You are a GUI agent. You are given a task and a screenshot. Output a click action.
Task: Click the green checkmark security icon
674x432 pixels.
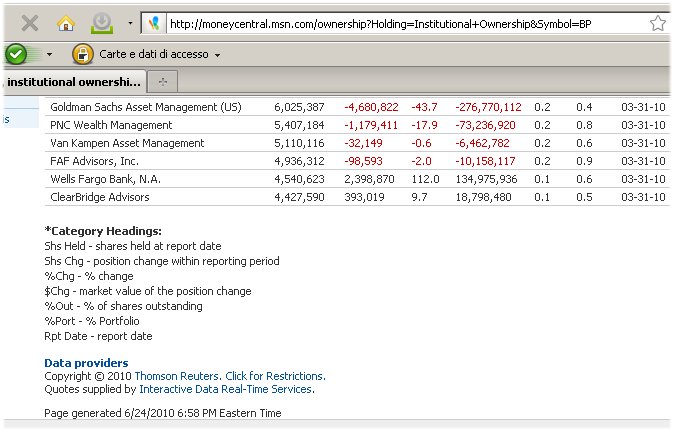click(x=16, y=55)
